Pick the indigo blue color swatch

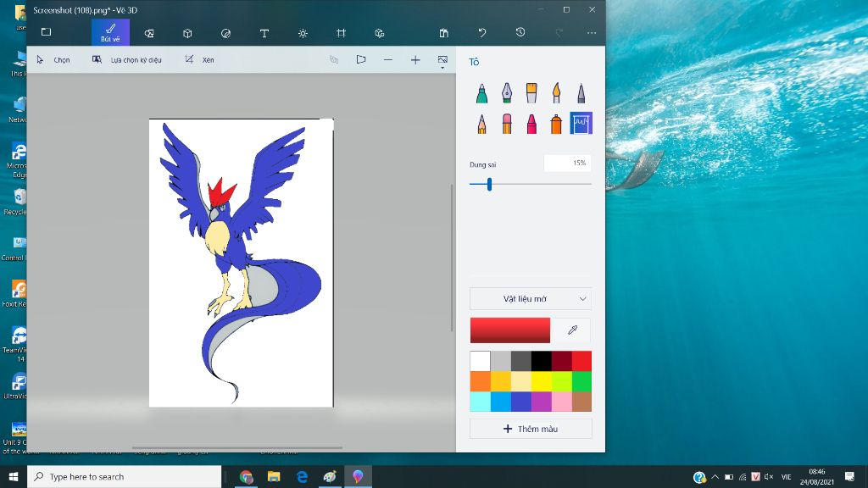coord(521,401)
